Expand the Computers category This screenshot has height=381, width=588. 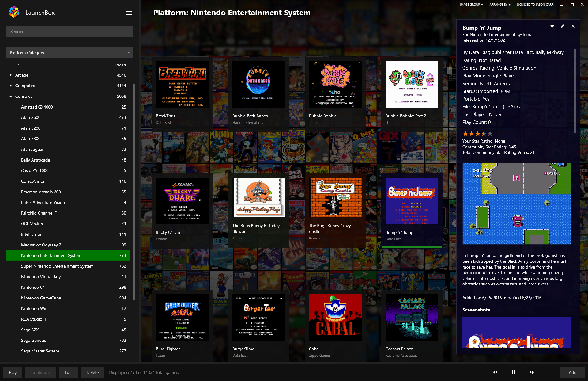pos(11,86)
